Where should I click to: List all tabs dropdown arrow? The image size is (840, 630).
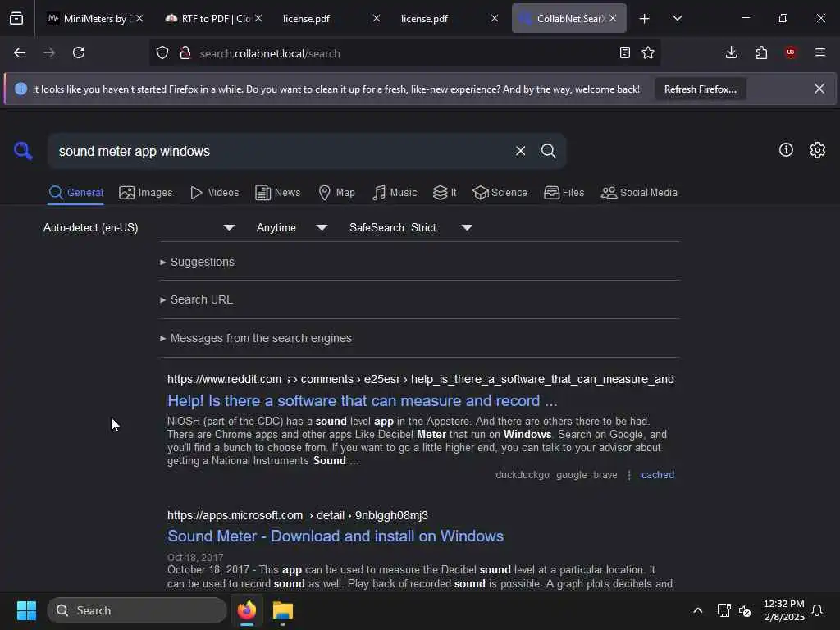(678, 18)
